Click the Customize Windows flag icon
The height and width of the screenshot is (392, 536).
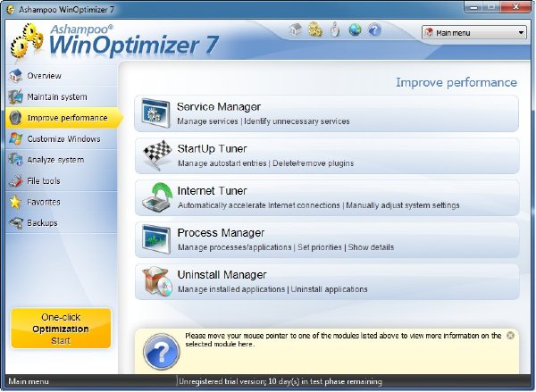click(16, 138)
